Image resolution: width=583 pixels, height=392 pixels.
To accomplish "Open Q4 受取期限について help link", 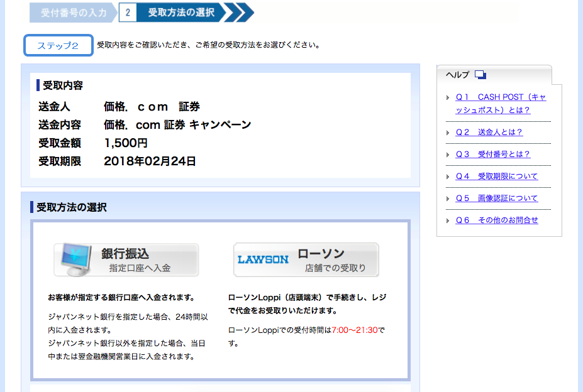I will click(497, 176).
